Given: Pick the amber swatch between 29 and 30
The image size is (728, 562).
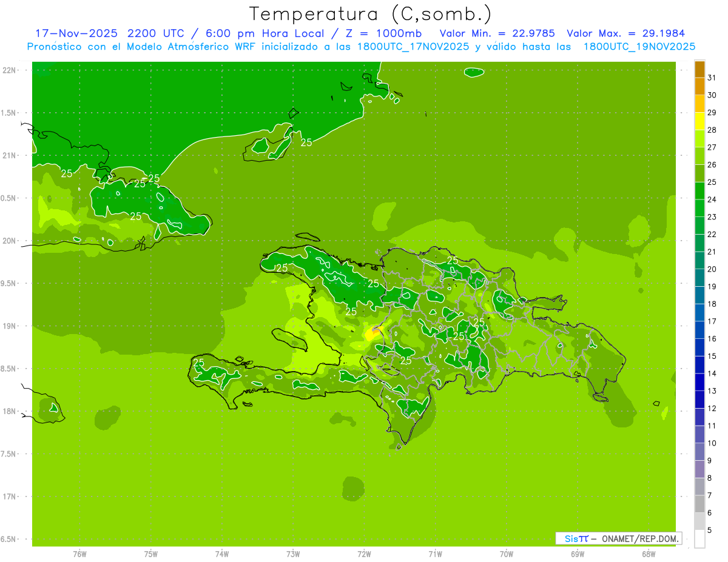Looking at the screenshot, I should (699, 104).
